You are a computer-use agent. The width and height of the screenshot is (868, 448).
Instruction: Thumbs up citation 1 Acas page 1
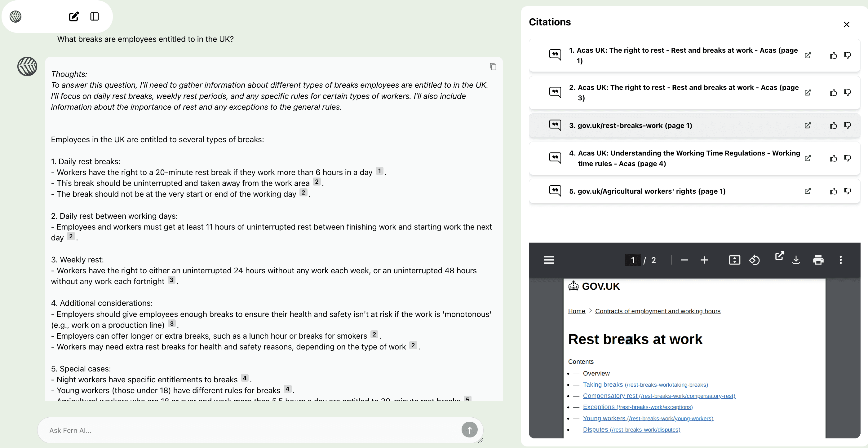(833, 55)
